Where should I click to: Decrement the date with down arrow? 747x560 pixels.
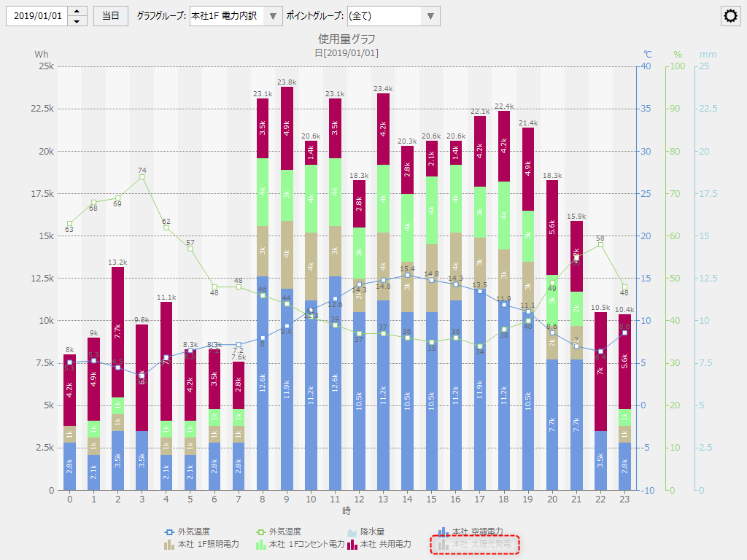coord(77,21)
